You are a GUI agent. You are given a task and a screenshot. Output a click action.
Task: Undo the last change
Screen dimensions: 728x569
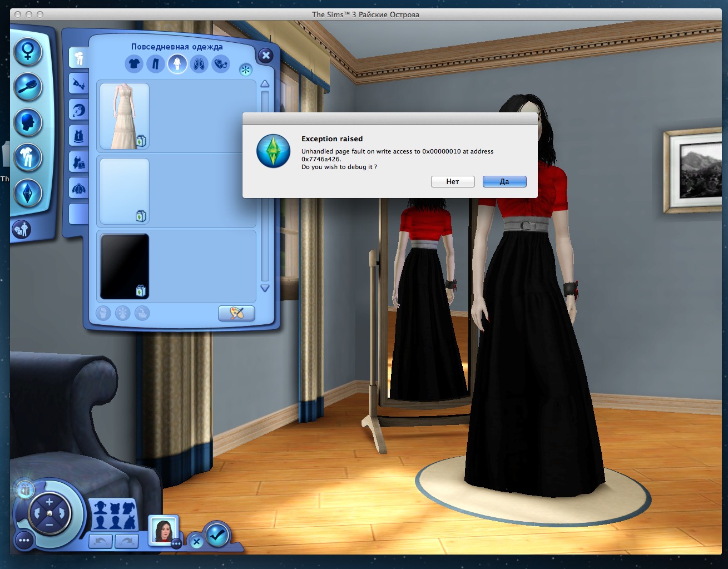click(101, 540)
